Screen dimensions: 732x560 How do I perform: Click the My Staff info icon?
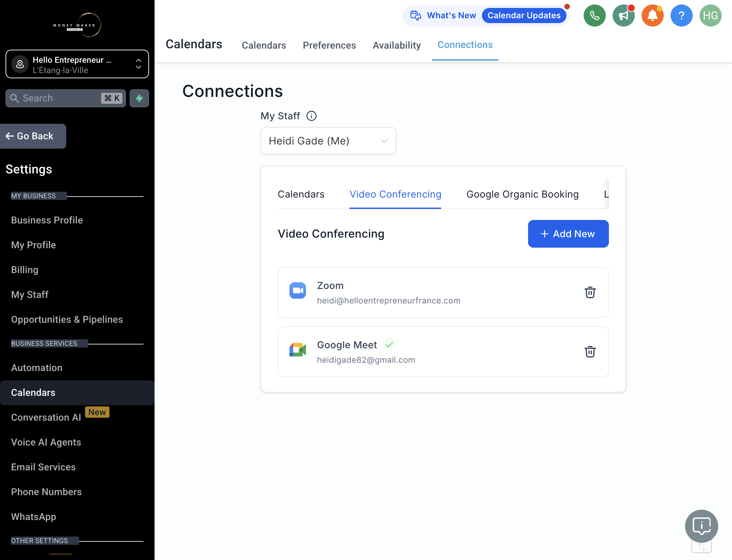tap(311, 116)
